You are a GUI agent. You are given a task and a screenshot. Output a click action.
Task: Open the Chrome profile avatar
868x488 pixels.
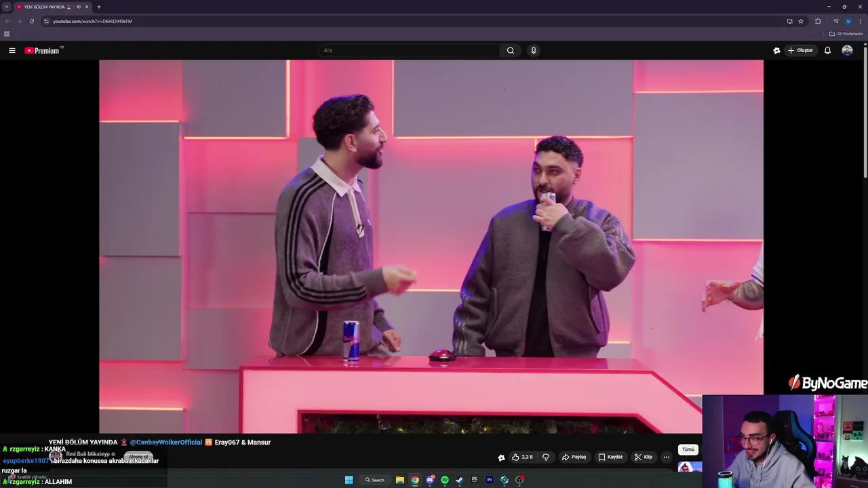(x=848, y=21)
